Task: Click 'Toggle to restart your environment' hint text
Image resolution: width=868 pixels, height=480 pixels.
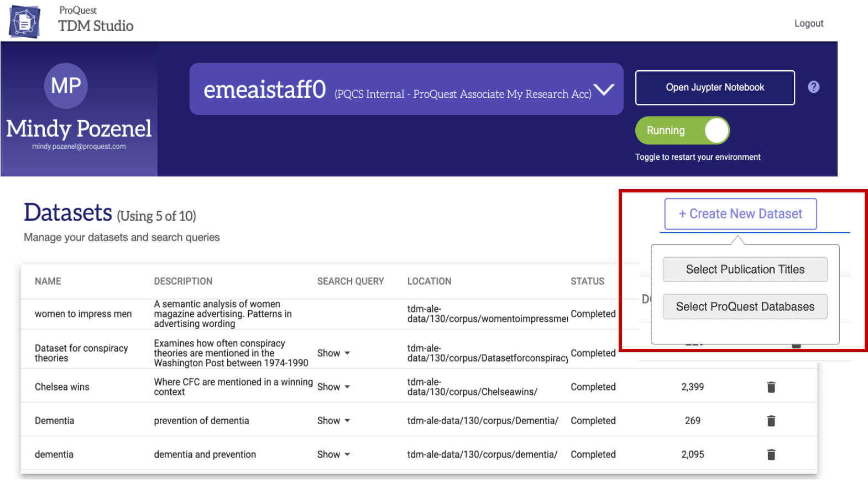Action: pyautogui.click(x=698, y=157)
